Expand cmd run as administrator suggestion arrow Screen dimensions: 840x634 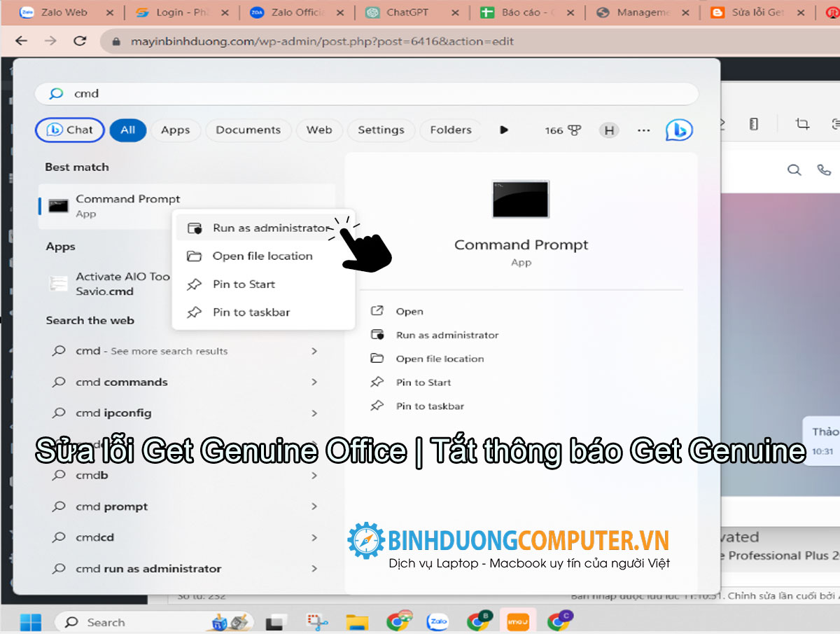[314, 568]
